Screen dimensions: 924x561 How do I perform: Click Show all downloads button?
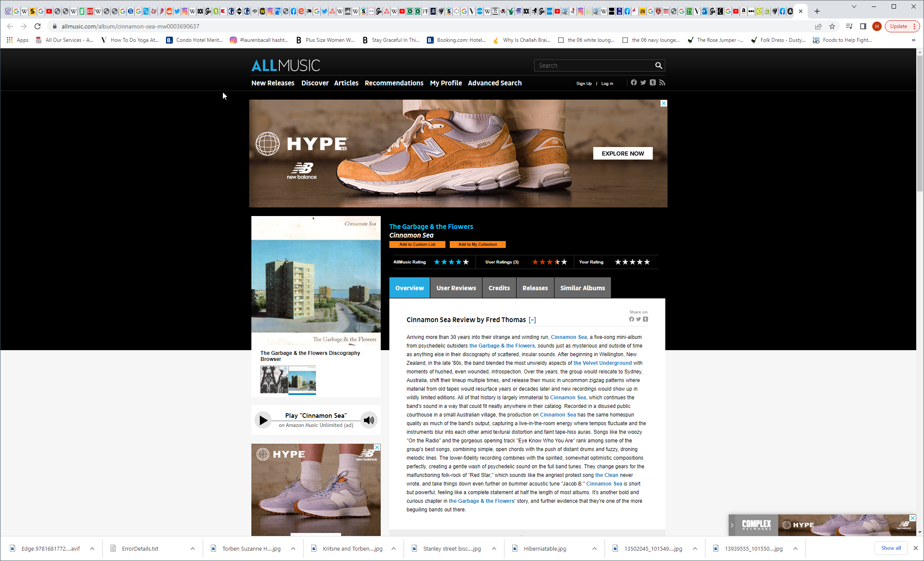pos(891,548)
